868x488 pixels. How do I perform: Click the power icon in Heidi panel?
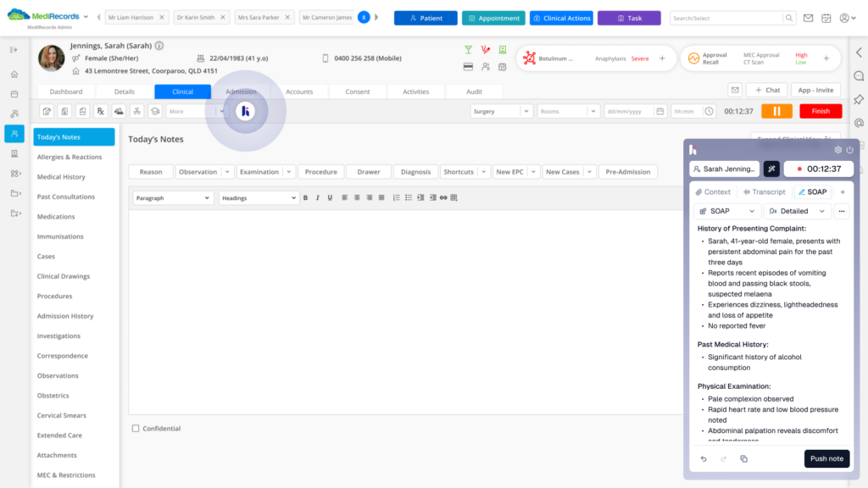pyautogui.click(x=849, y=150)
